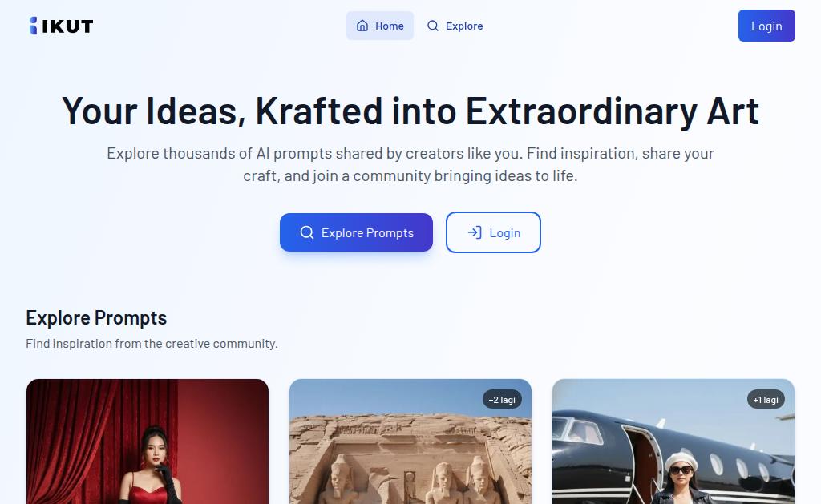Click the 'Find inspiration' section subtitle
This screenshot has width=821, height=504.
[152, 343]
